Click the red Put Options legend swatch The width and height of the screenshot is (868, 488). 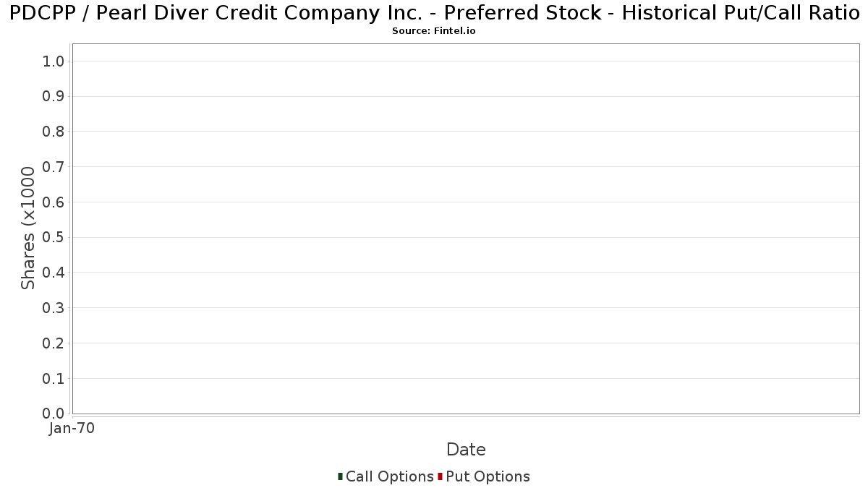440,476
